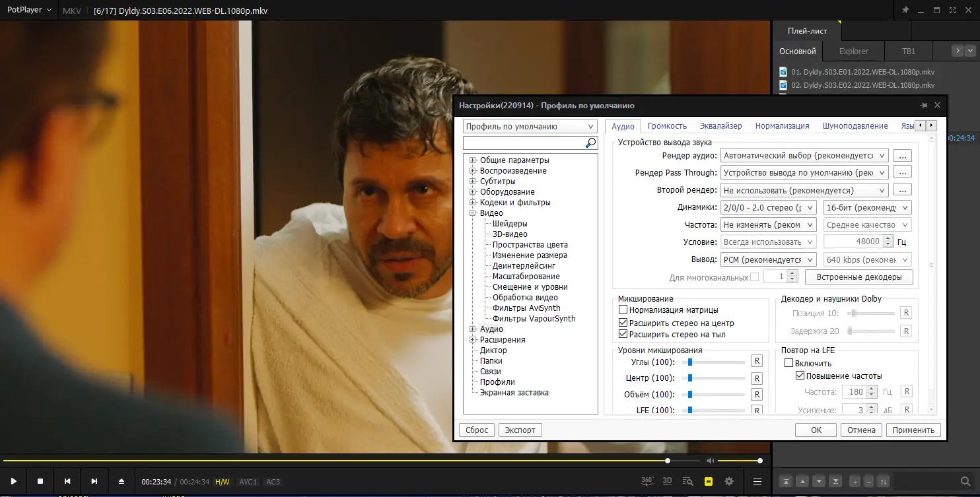Open the hamburger menu in player bar
This screenshot has height=497, width=980.
tap(757, 481)
